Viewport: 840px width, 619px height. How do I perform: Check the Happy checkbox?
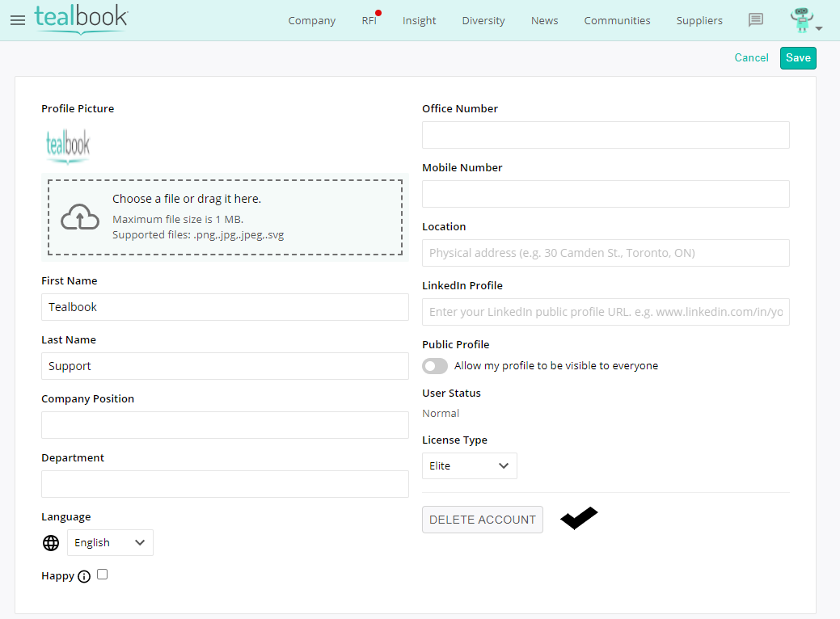pyautogui.click(x=102, y=575)
